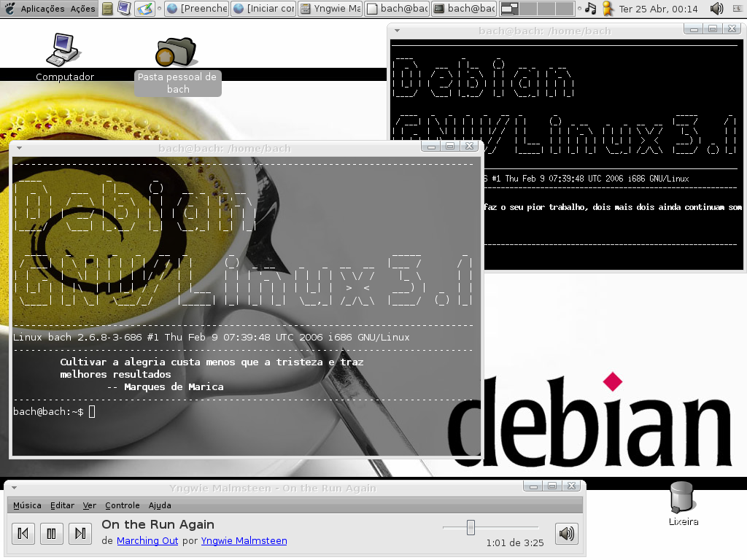747x560 pixels.
Task: Minimize the transparent terminal window
Action: [x=431, y=147]
